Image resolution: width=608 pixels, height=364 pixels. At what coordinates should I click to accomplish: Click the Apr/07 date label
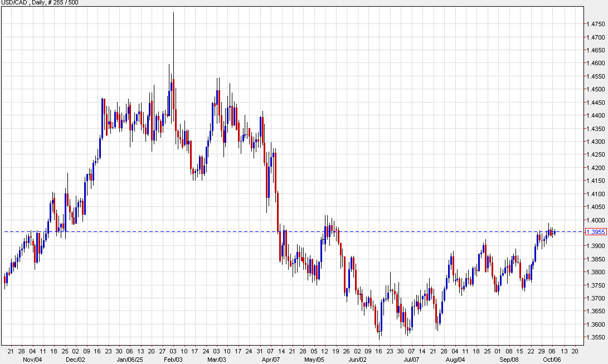coord(271,360)
